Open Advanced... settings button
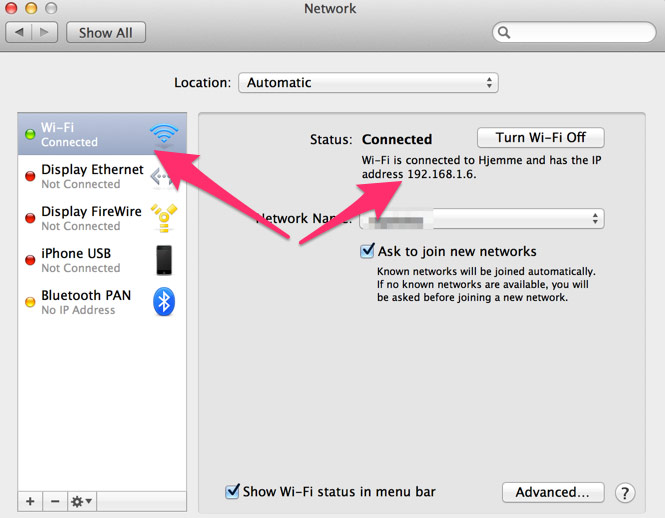The height and width of the screenshot is (518, 665). pyautogui.click(x=553, y=492)
